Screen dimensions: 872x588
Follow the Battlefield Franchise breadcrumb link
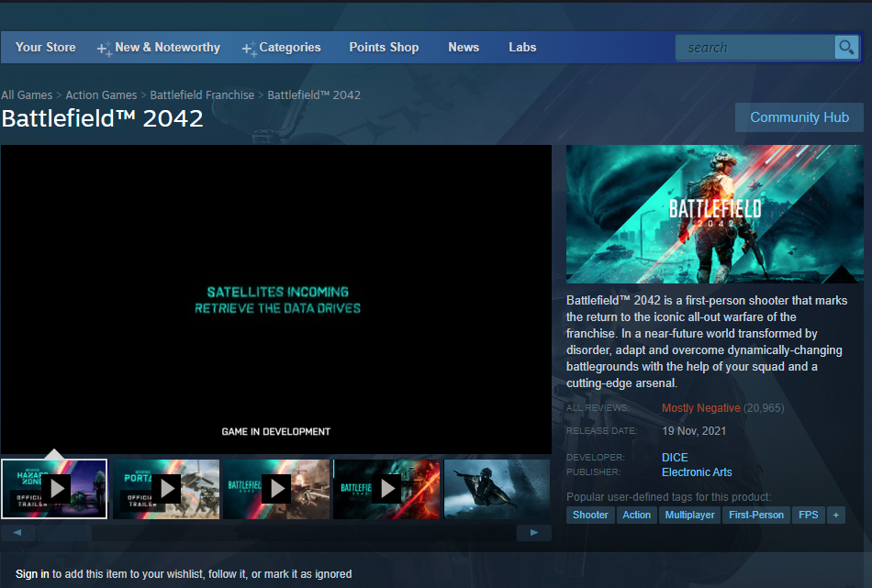[x=202, y=95]
